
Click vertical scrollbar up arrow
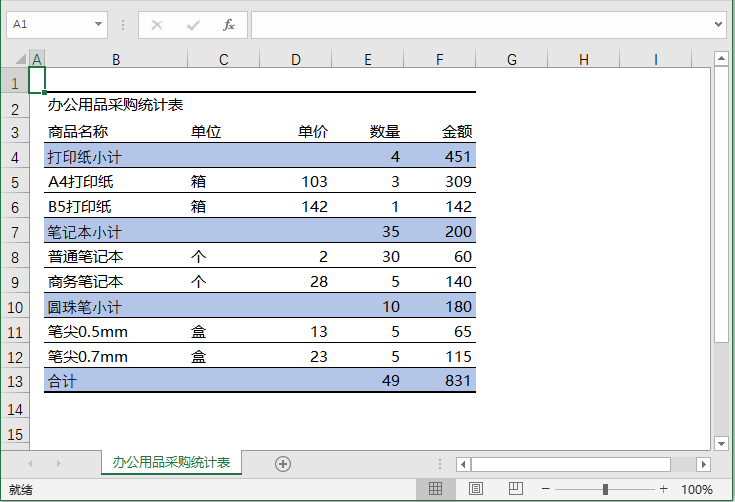tap(721, 59)
